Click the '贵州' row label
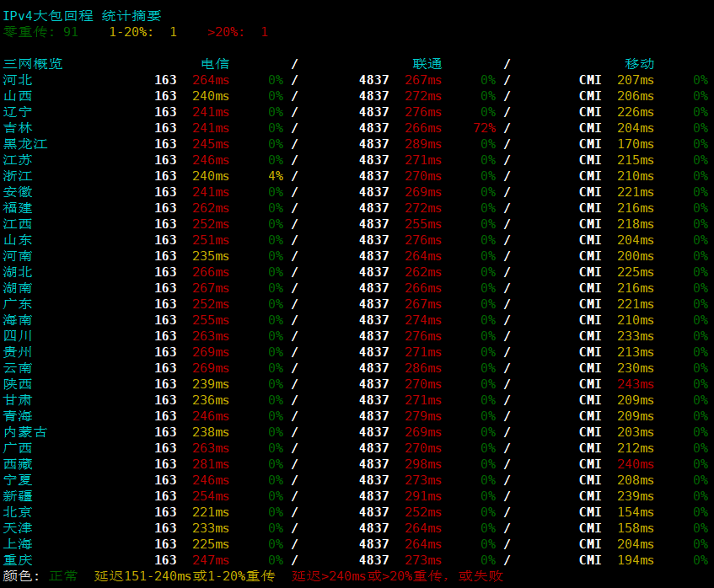 (x=18, y=352)
